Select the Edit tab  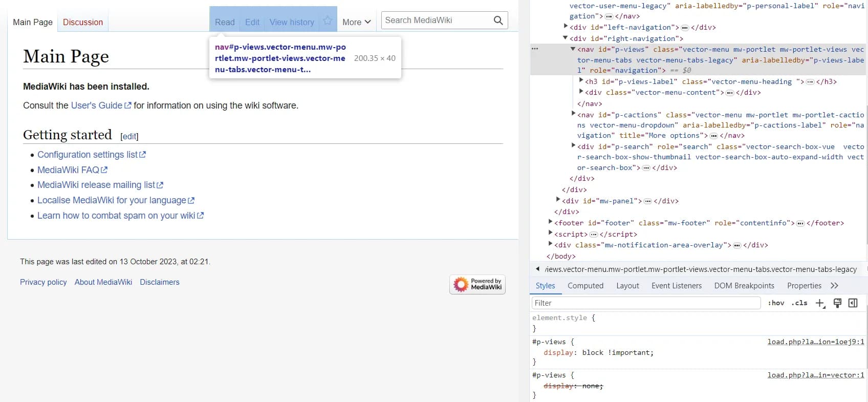tap(252, 22)
